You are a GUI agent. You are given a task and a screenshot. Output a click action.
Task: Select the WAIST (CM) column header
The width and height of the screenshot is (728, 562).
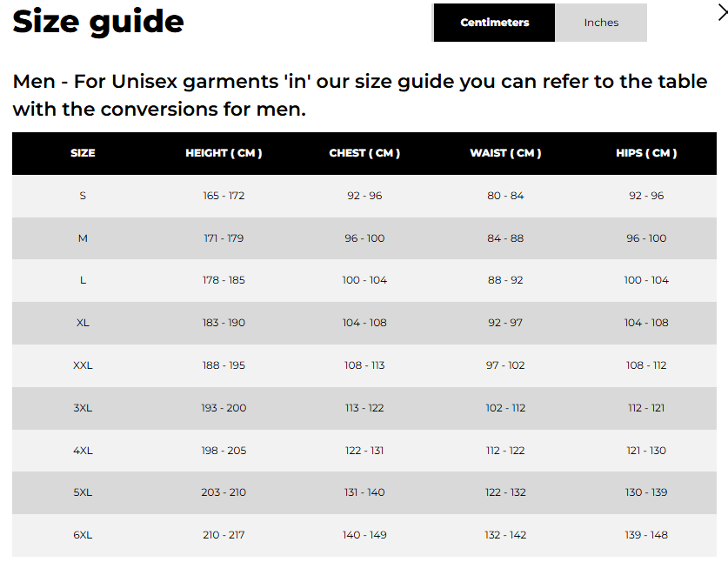(x=505, y=153)
